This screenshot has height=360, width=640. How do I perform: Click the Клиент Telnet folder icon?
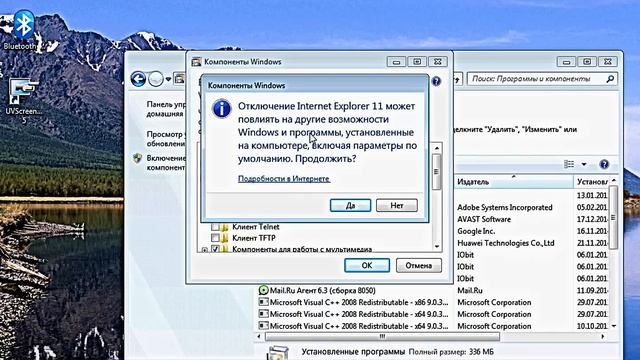[224, 227]
